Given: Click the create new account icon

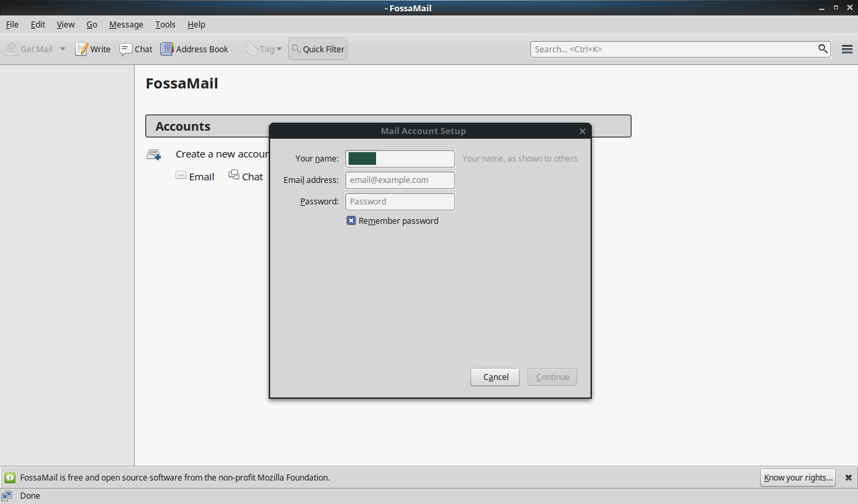Looking at the screenshot, I should pos(154,155).
